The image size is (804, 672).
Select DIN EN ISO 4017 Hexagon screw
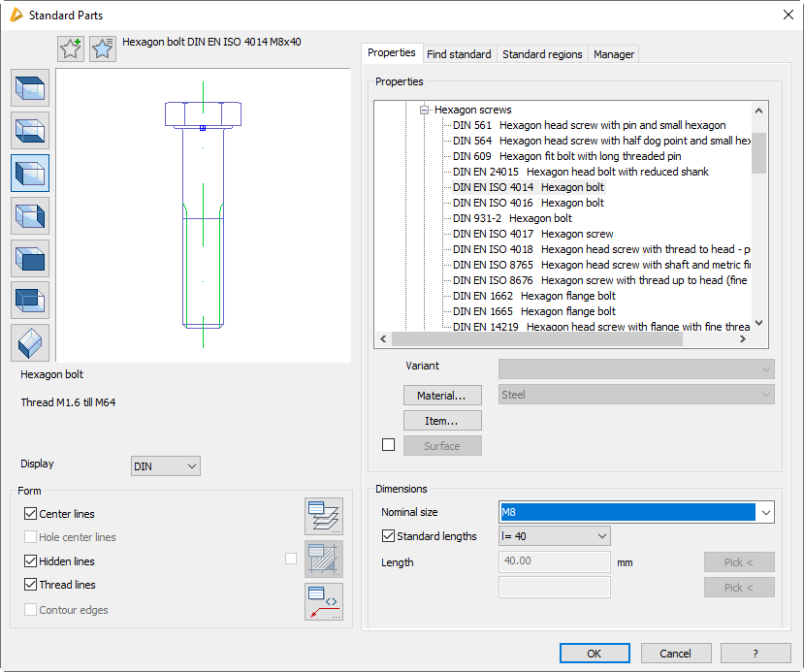tap(532, 234)
